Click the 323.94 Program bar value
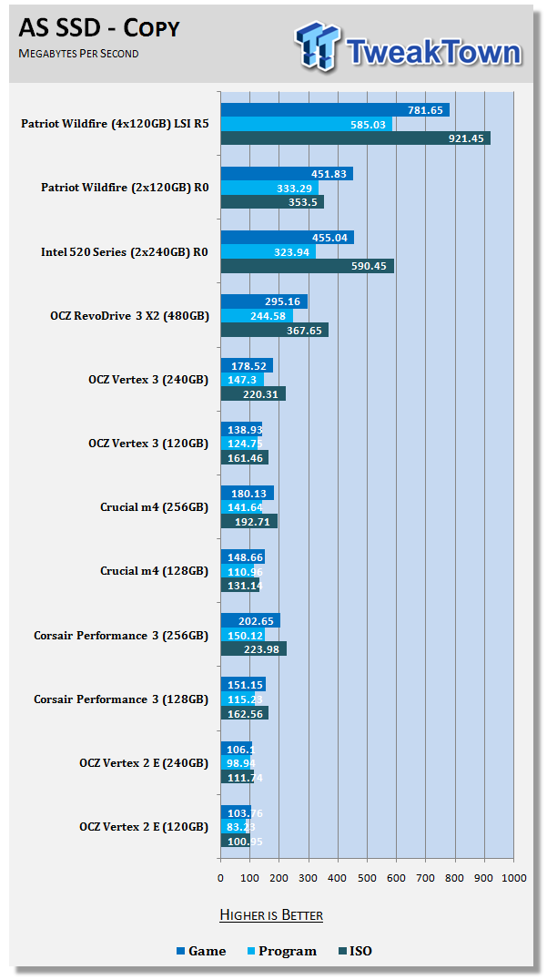The image size is (547, 980). (291, 252)
